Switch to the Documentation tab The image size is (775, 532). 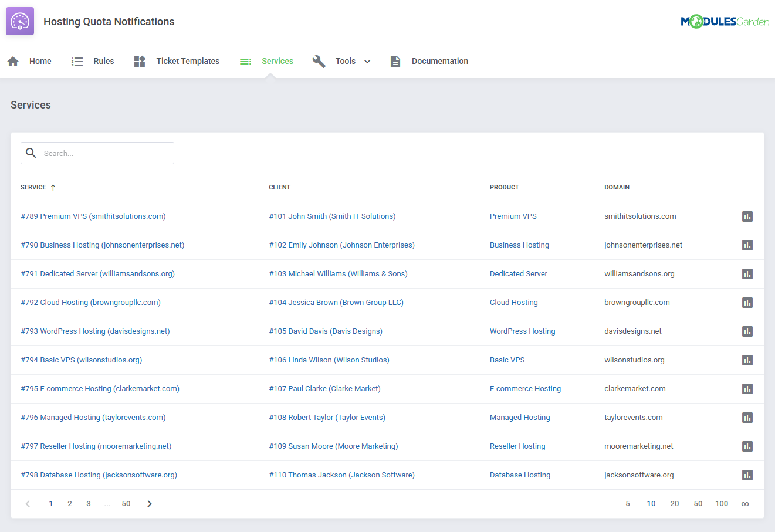click(x=439, y=60)
